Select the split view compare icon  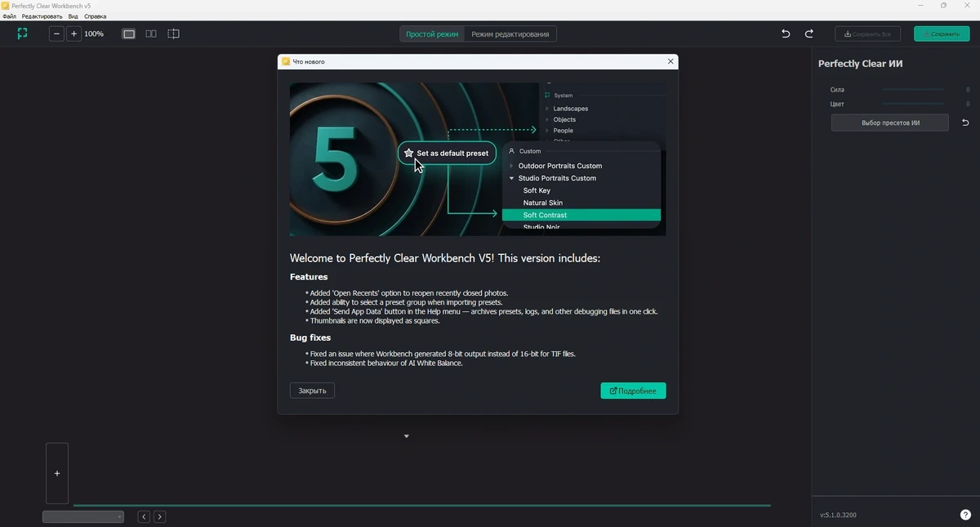click(173, 33)
